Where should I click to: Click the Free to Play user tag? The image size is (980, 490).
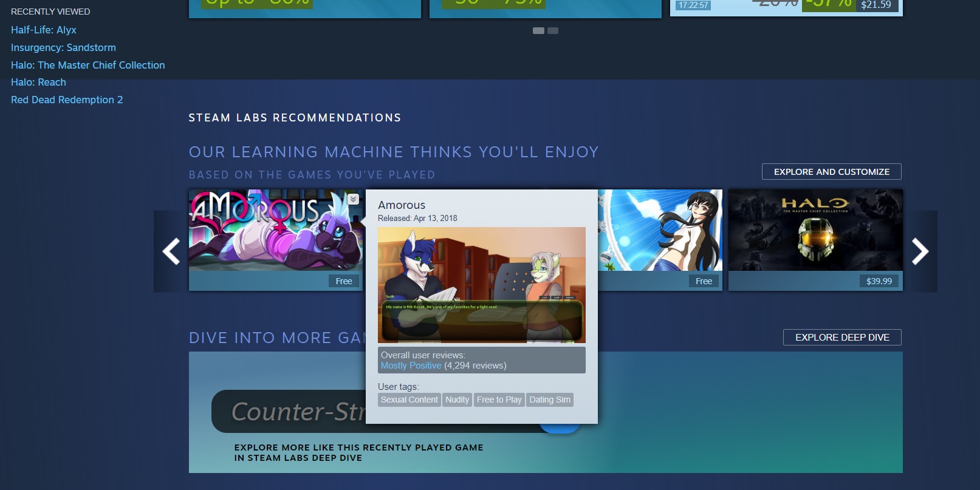click(x=499, y=400)
